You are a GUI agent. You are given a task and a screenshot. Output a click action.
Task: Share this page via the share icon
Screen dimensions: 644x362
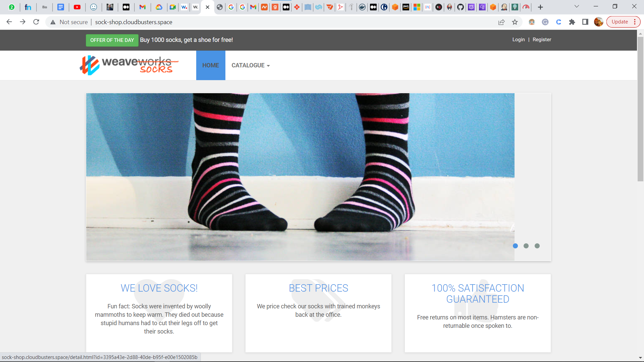click(x=501, y=22)
